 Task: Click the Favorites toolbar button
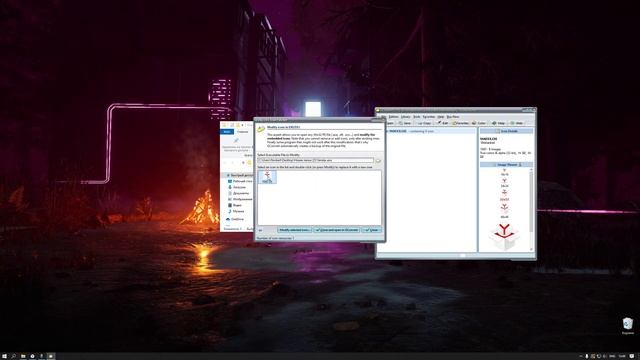460,123
